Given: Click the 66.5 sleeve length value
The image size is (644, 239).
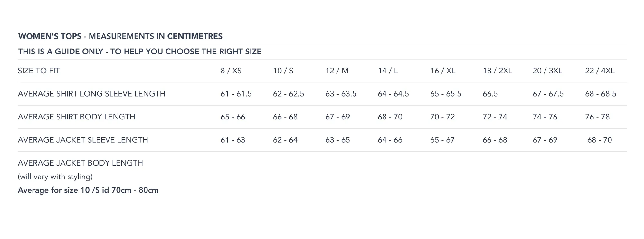Looking at the screenshot, I should coord(490,94).
